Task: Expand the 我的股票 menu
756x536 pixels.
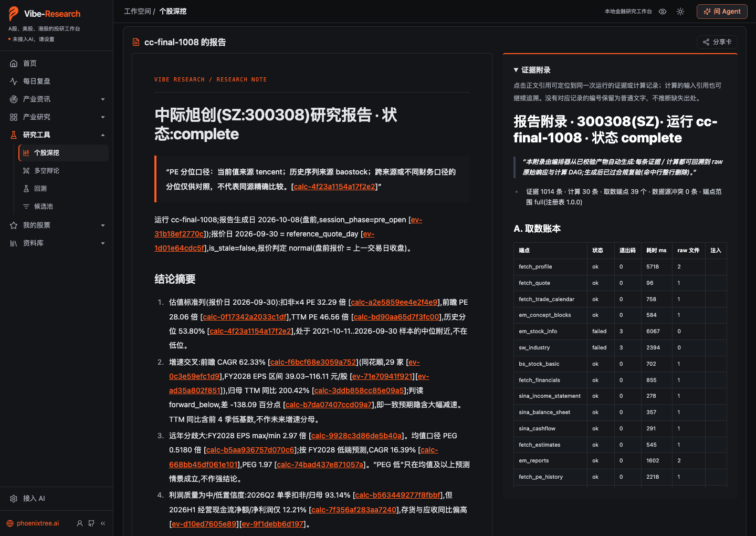Action: click(56, 225)
